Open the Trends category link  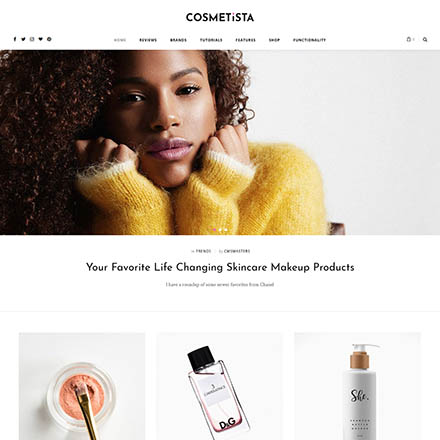click(x=203, y=251)
